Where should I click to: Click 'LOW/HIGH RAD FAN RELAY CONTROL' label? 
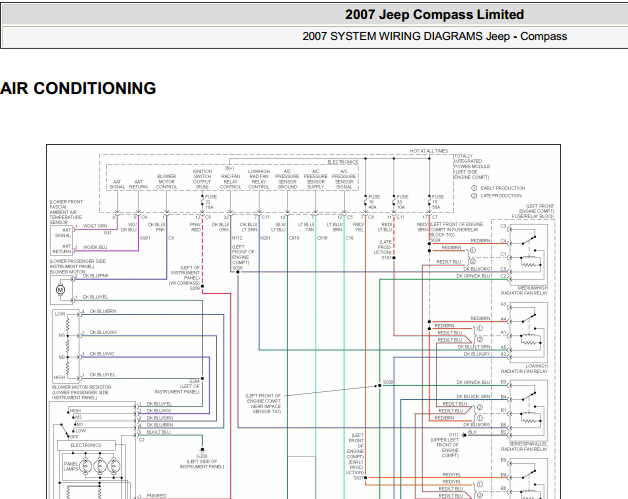coord(259,179)
